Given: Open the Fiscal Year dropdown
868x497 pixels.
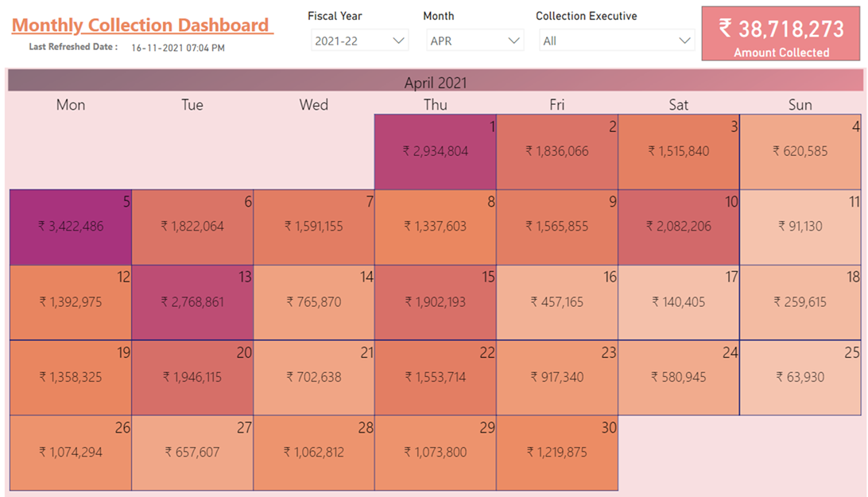Looking at the screenshot, I should point(359,41).
